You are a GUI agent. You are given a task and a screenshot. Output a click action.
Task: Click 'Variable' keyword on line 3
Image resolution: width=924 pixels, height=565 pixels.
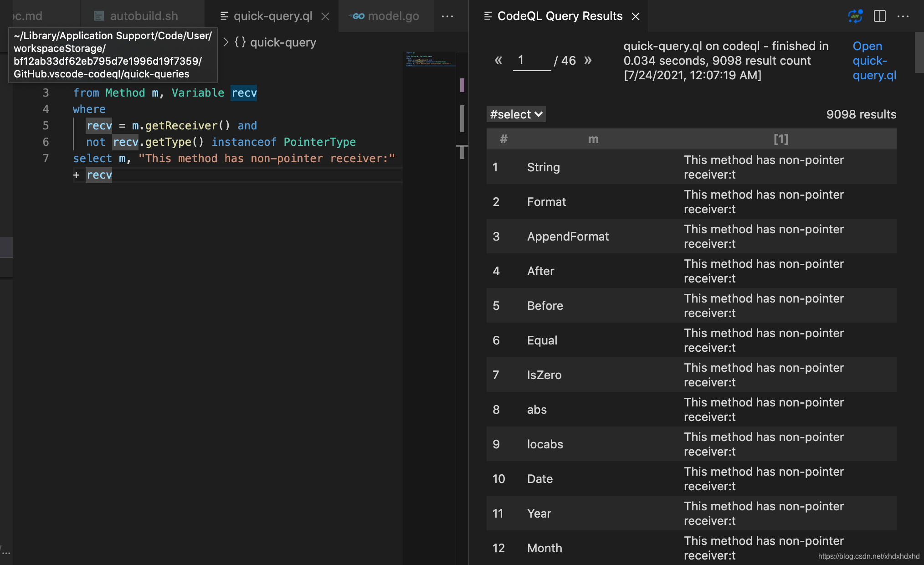[198, 93]
